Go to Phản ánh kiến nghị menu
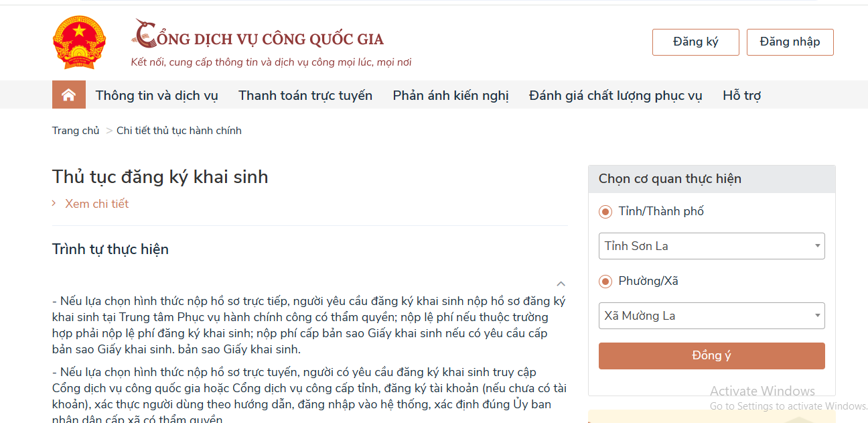Screen dimensions: 868x423 pos(451,95)
